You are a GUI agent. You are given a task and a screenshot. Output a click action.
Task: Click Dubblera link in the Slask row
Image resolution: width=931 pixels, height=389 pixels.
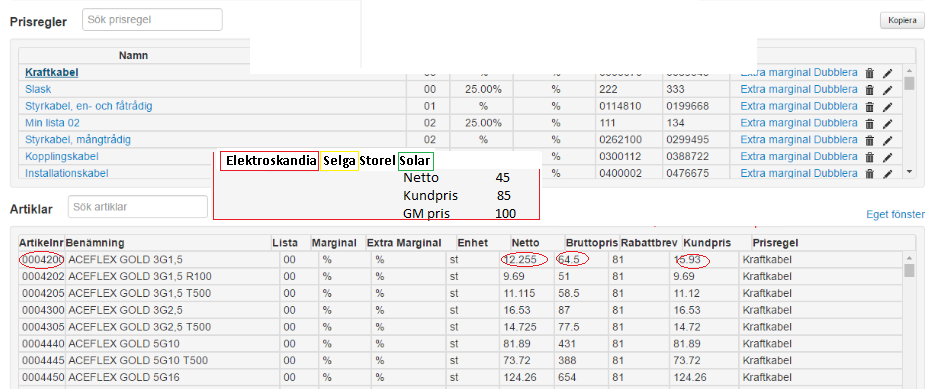[x=835, y=89]
